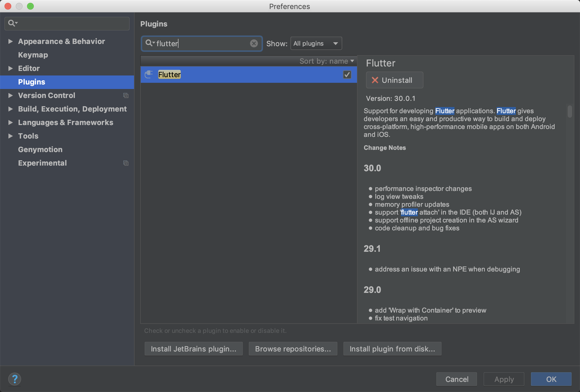Image resolution: width=580 pixels, height=392 pixels.
Task: Open the Experimental settings page
Action: tap(42, 163)
